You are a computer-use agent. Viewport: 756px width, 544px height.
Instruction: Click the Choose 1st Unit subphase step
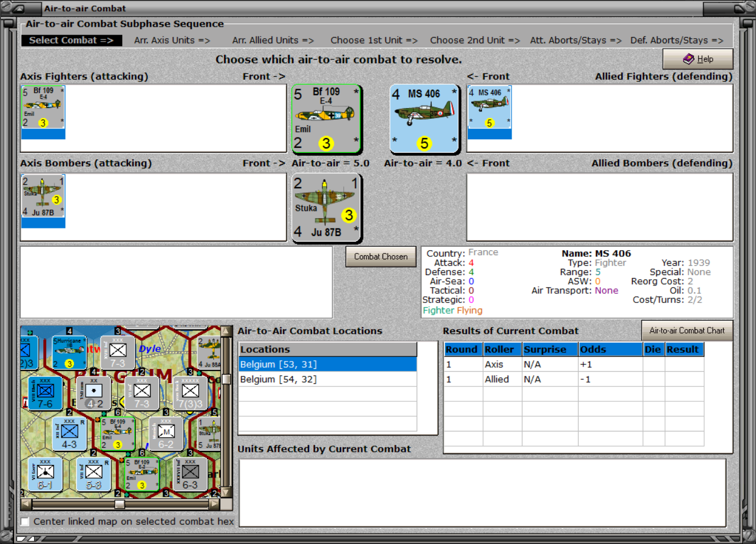point(374,40)
